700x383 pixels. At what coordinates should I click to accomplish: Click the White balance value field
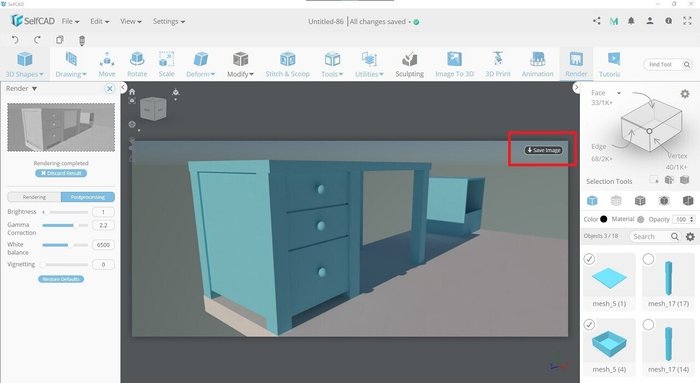pos(103,245)
